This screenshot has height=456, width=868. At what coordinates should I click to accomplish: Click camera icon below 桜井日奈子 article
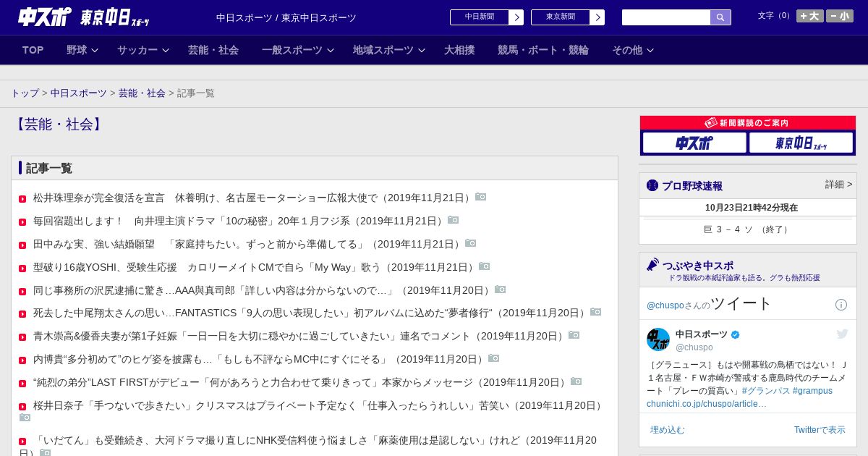(x=25, y=418)
